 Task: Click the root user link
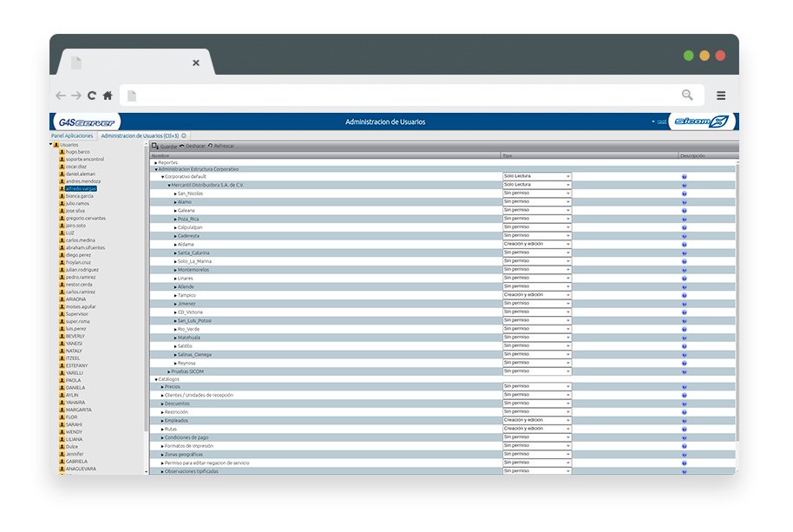[661, 122]
